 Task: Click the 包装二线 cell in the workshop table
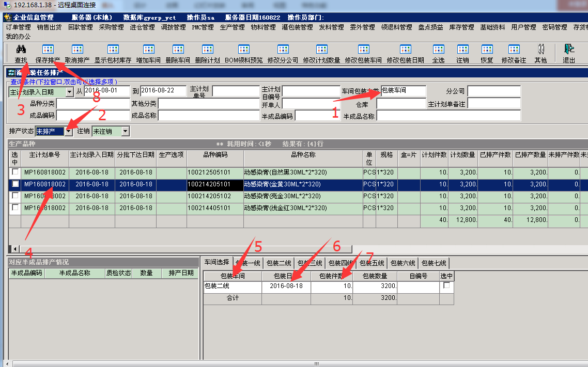coord(233,286)
